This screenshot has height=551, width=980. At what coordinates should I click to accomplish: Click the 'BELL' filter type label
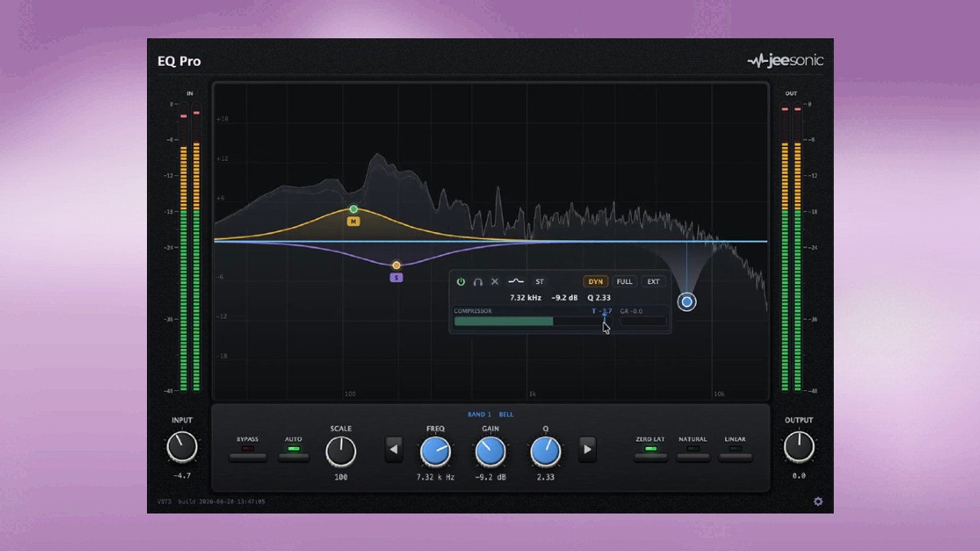point(506,415)
